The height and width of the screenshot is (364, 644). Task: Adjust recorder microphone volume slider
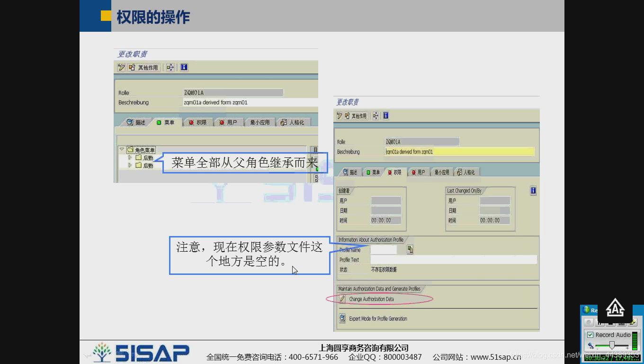(x=611, y=346)
